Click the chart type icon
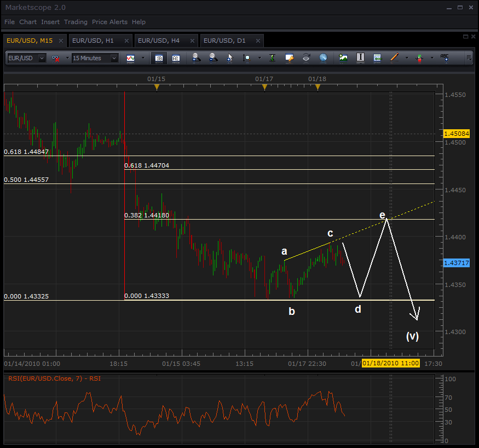Image resolution: width=479 pixels, height=448 pixels. [x=130, y=58]
